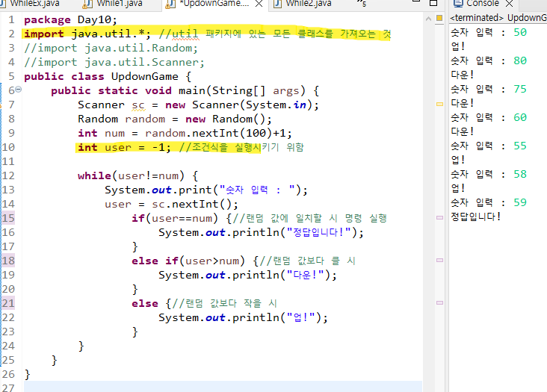The height and width of the screenshot is (392, 547).
Task: Click the comment '//랜덤 값보다 작을 시'
Action: (225, 303)
